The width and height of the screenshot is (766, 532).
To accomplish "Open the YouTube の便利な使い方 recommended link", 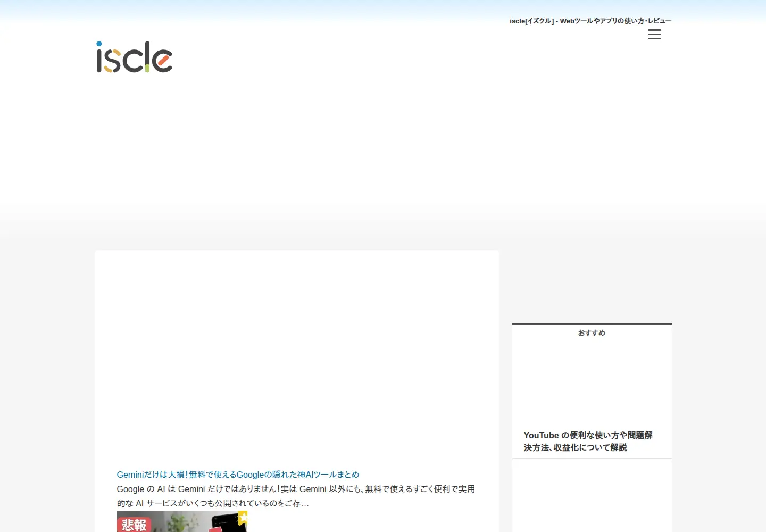I will click(588, 441).
